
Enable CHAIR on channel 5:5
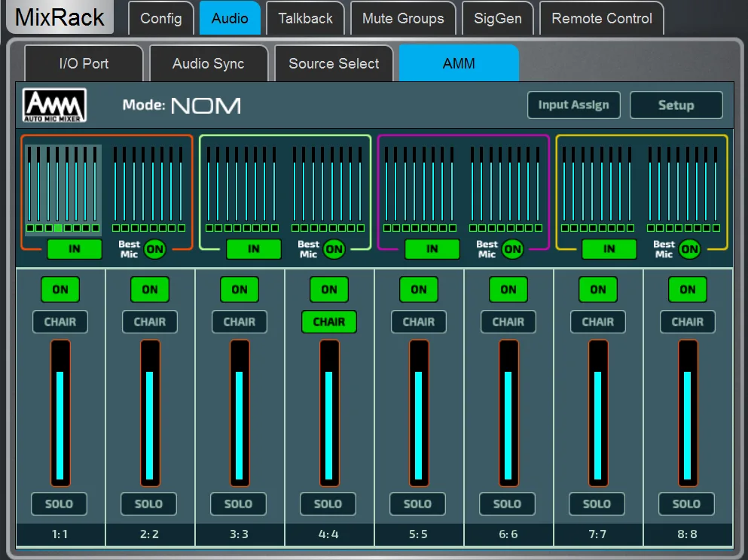click(x=419, y=321)
